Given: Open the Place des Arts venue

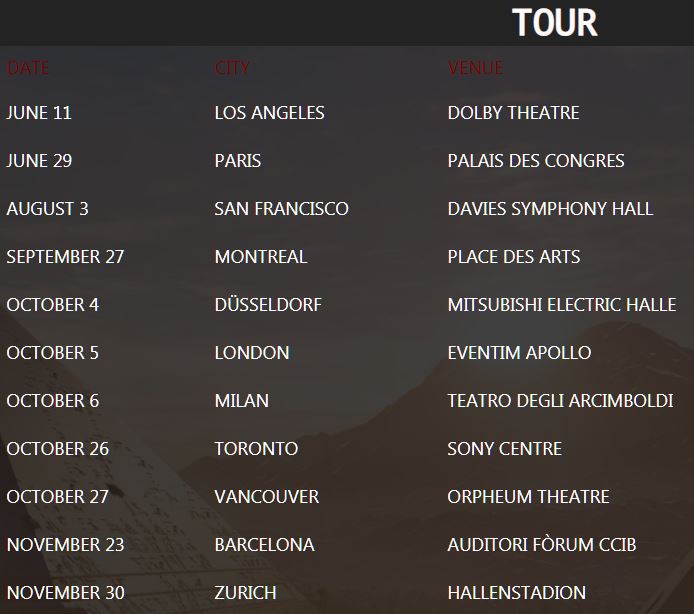Looking at the screenshot, I should [513, 257].
